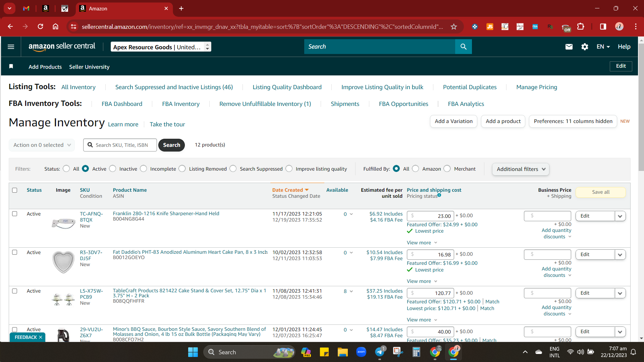Select the Inactive status filter

coord(113,169)
